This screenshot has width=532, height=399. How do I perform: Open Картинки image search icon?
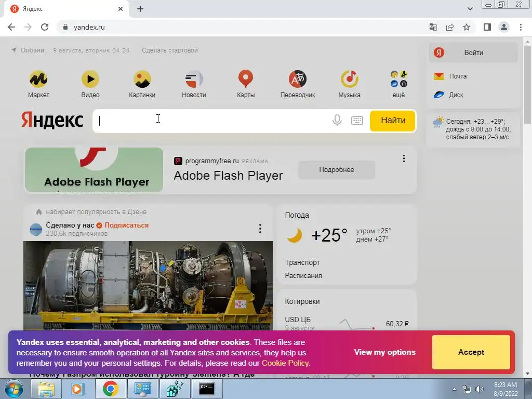(x=142, y=79)
